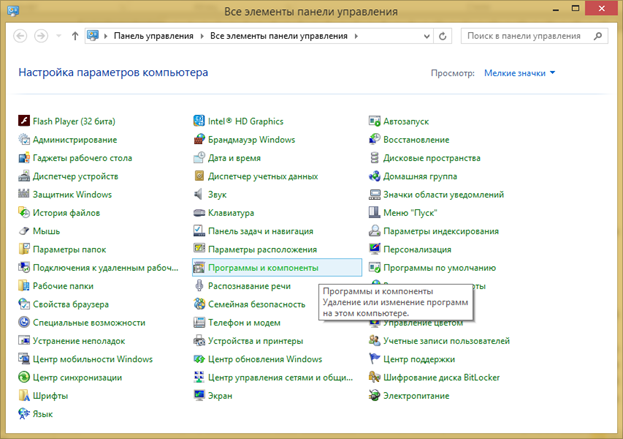Screen dimensions: 623x439
Task: Open Подключения к удаленным рабочим столам item
Action: (x=99, y=267)
